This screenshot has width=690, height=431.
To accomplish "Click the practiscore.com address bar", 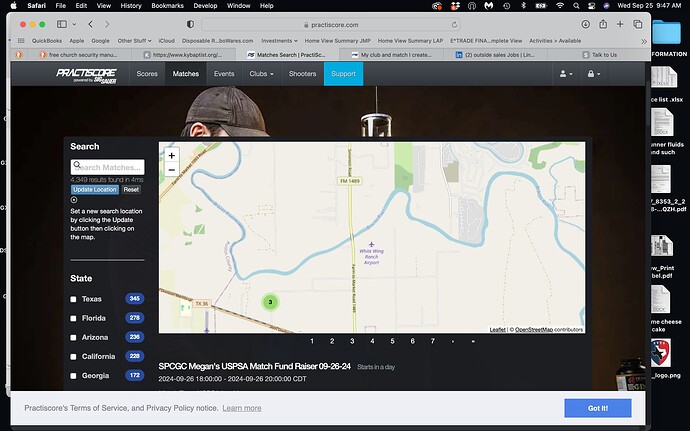I will 331,25.
